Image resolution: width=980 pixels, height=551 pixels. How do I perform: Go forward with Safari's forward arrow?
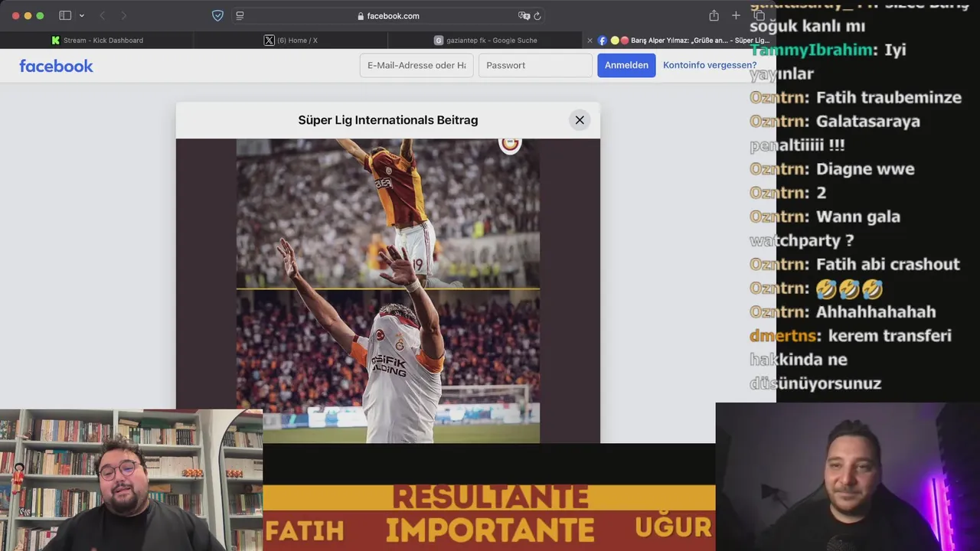pos(123,15)
